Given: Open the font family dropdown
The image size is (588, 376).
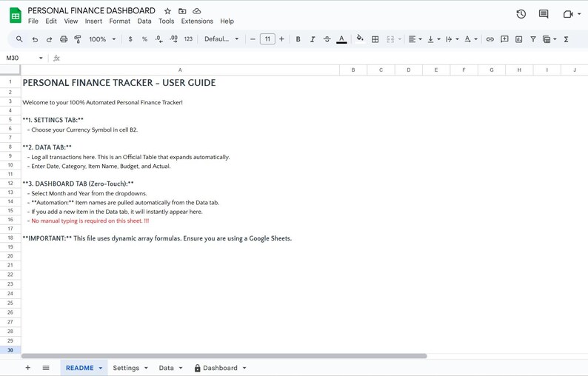Looking at the screenshot, I should coord(221,39).
